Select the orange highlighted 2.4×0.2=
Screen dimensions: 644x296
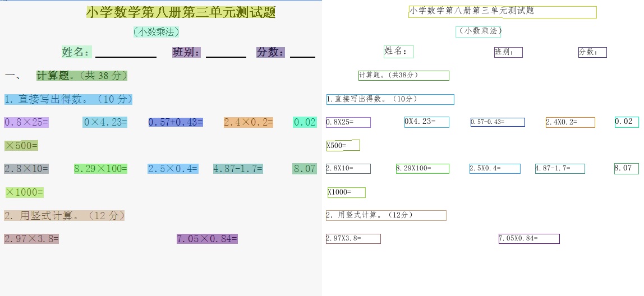(248, 122)
